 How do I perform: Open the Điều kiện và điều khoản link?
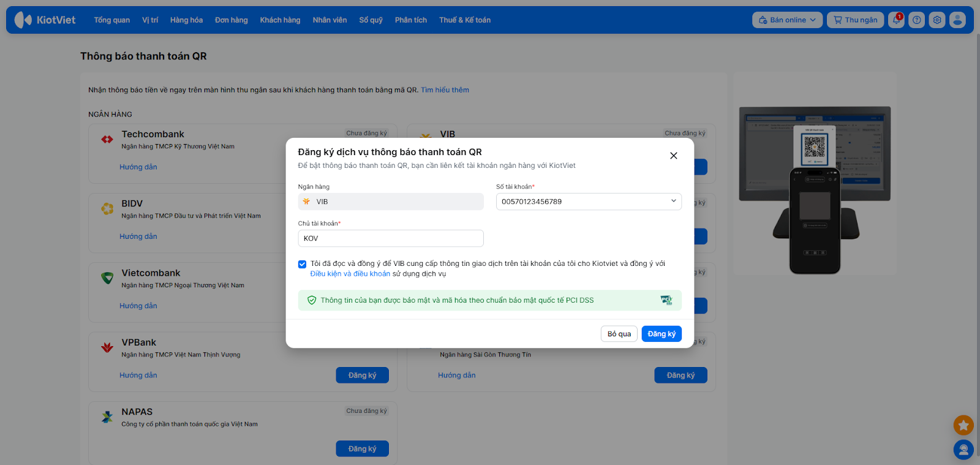point(350,274)
